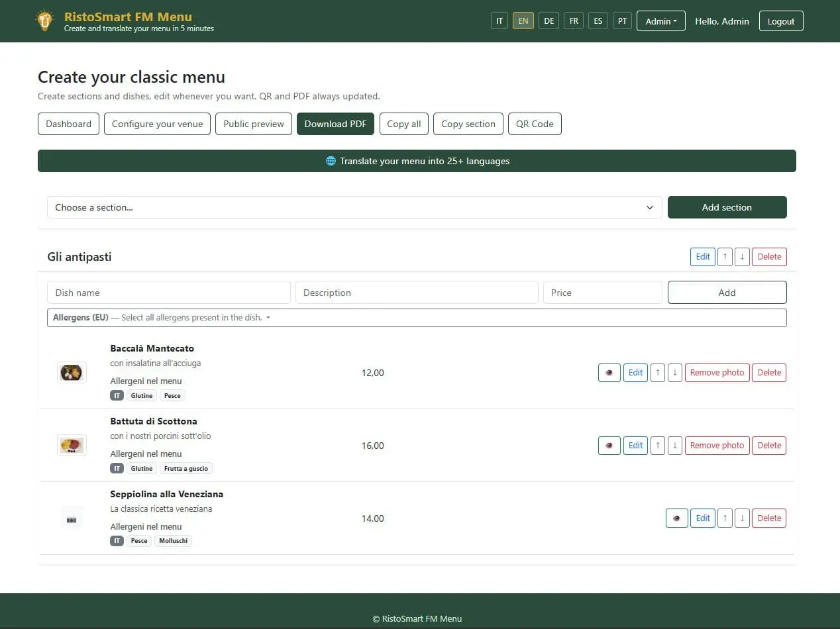The height and width of the screenshot is (629, 840).
Task: Move Seppiolina alla Veneziana dish down
Action: coord(742,518)
